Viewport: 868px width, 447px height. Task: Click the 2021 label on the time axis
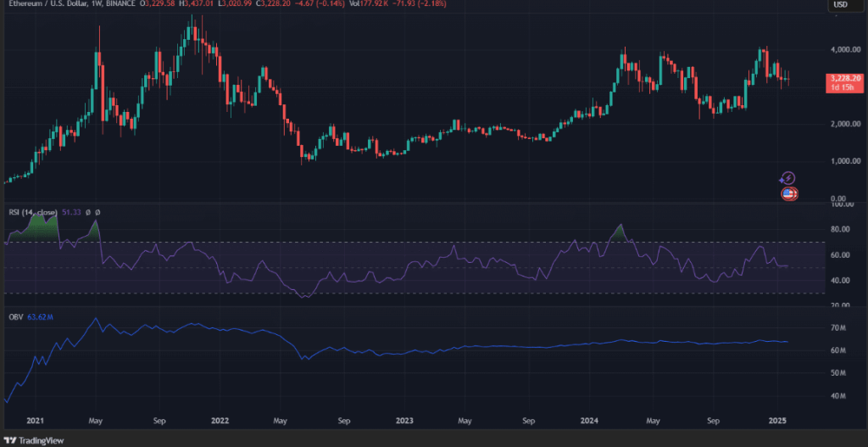pyautogui.click(x=35, y=420)
